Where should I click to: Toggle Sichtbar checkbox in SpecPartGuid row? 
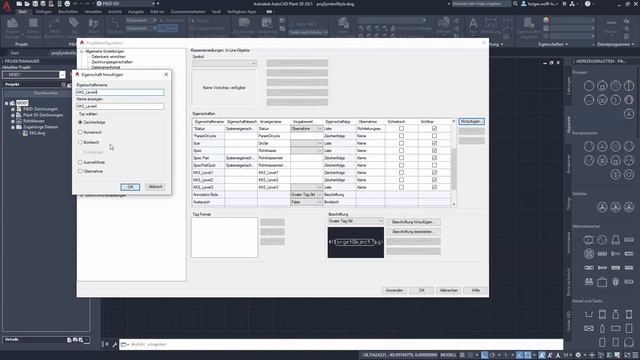tap(434, 165)
